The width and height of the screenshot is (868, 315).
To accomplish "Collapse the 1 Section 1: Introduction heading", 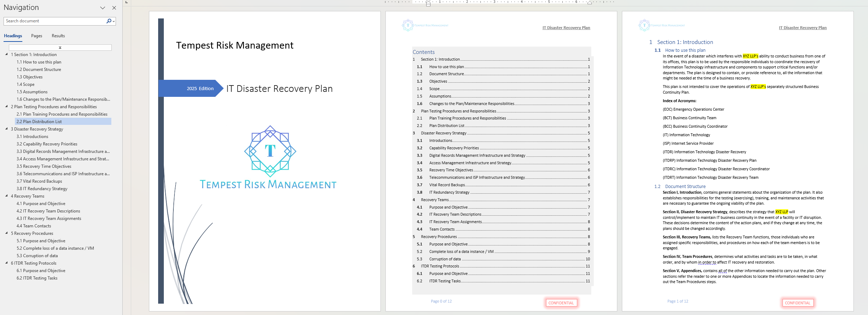I will click(x=6, y=54).
